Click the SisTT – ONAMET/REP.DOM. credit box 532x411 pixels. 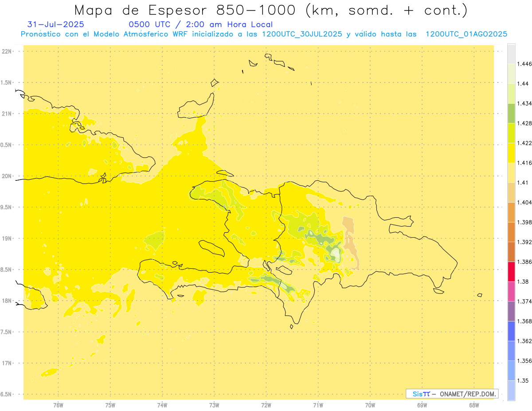click(452, 394)
